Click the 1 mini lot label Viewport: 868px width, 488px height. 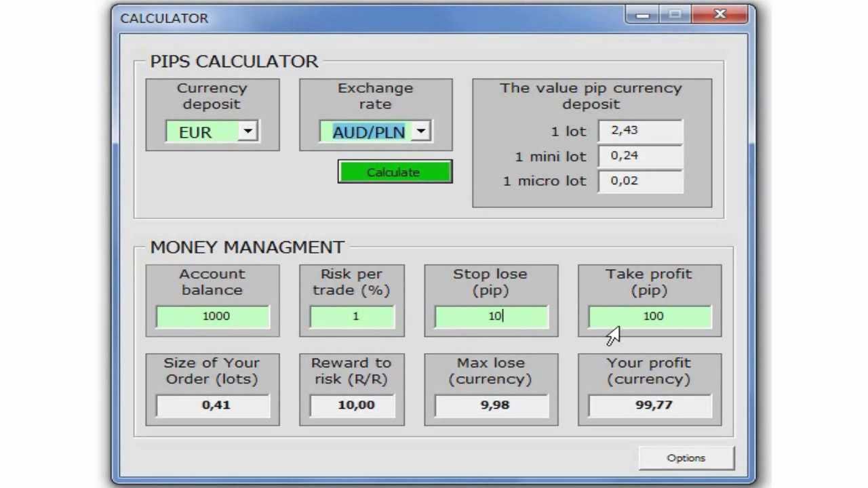pos(550,157)
